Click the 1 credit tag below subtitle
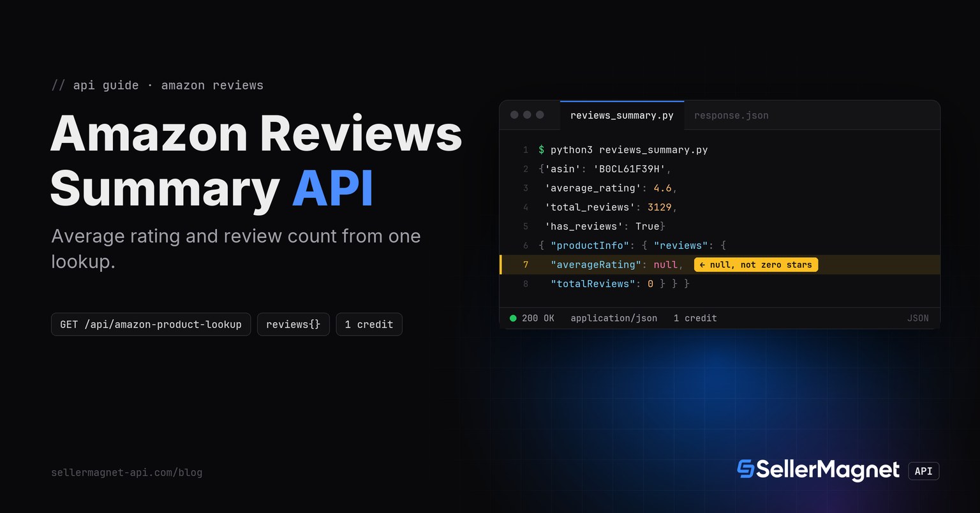Screen dimensions: 980x513 pos(369,324)
